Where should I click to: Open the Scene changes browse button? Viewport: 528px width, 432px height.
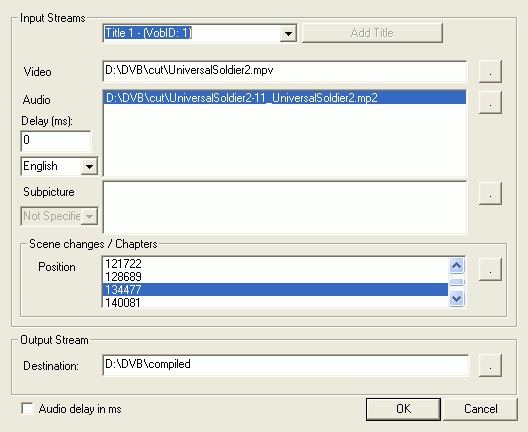coord(490,269)
